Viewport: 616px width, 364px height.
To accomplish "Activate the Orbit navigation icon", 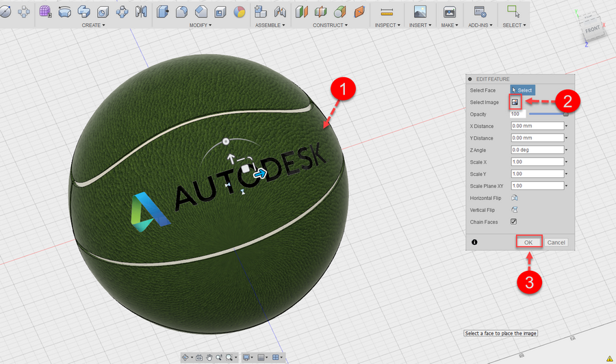I will (185, 357).
